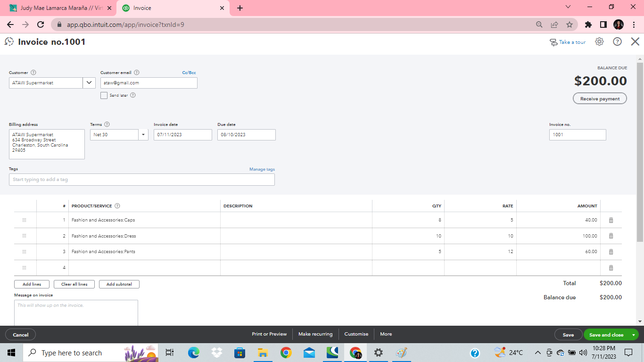Image resolution: width=644 pixels, height=362 pixels.
Task: Tick the Send later checkbox
Action: pos(104,95)
